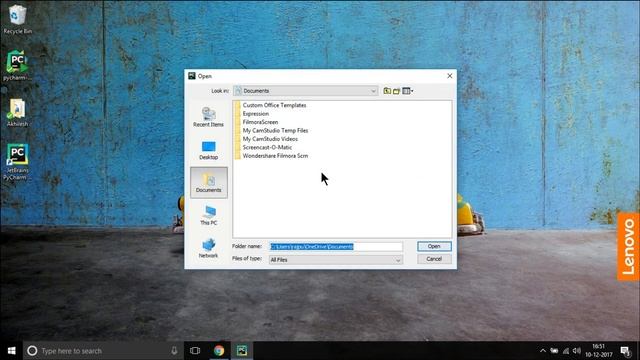Expand the Files of type dropdown
640x360 pixels.
336,260
